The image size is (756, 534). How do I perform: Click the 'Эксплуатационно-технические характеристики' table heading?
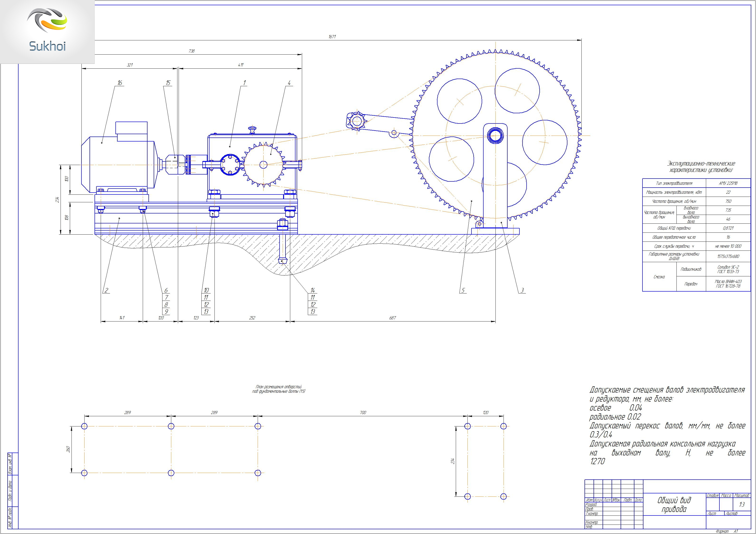click(x=701, y=167)
